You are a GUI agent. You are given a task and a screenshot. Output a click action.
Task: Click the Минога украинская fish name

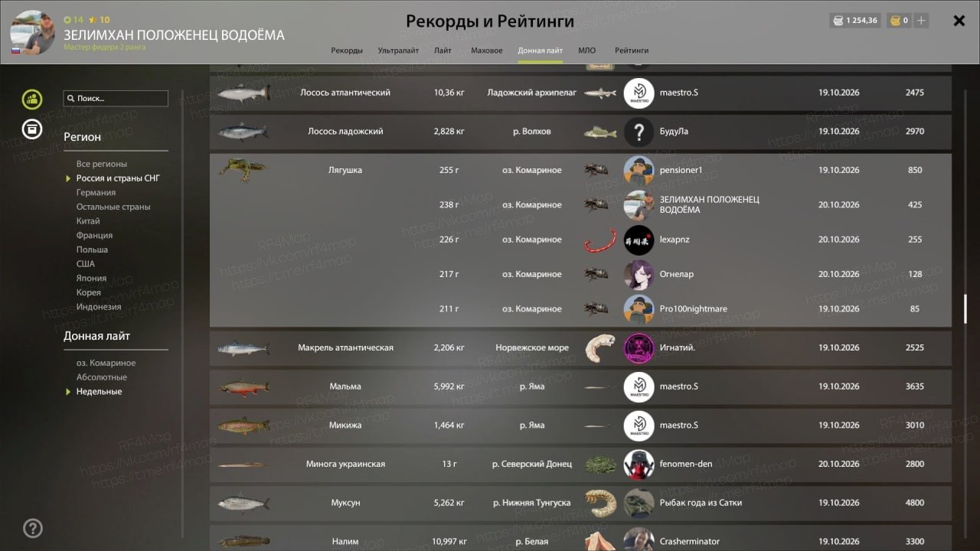(345, 464)
